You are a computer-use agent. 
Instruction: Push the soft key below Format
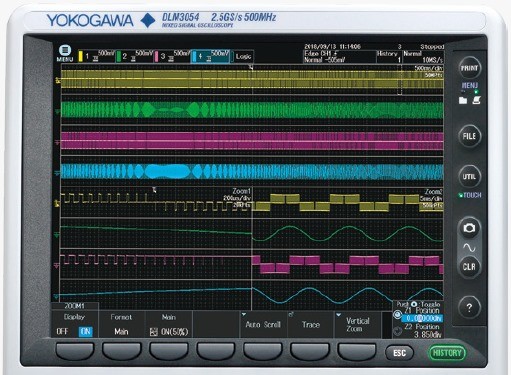click(122, 352)
